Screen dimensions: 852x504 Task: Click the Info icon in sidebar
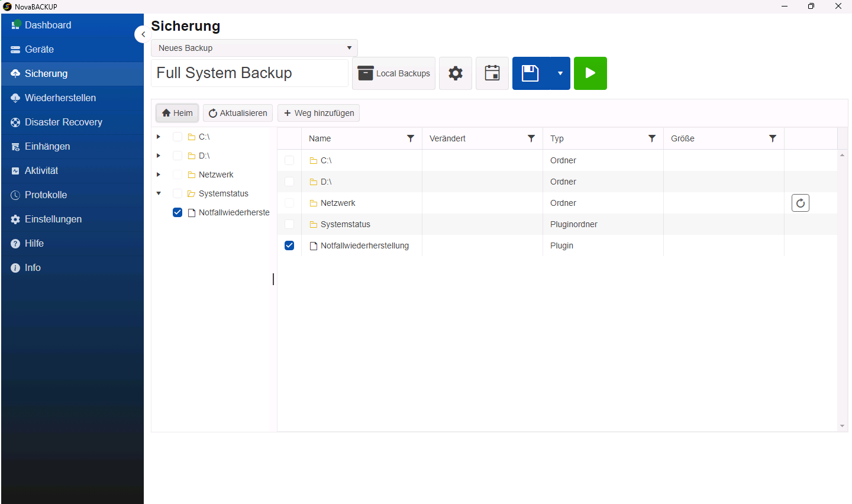coord(15,268)
